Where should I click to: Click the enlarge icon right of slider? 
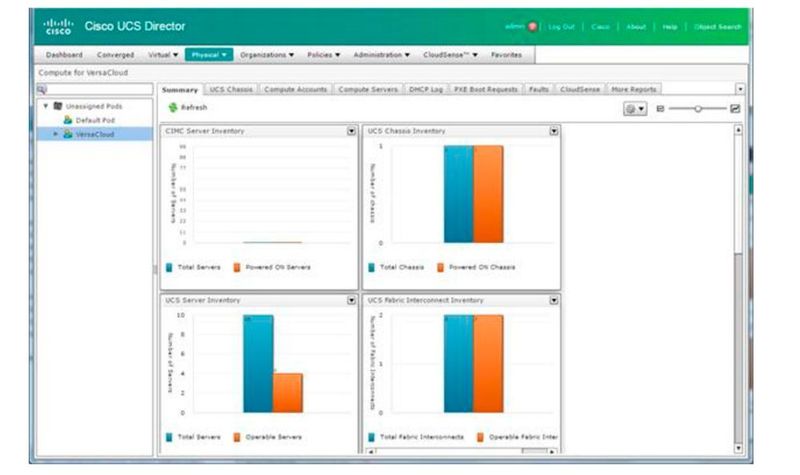click(x=735, y=108)
